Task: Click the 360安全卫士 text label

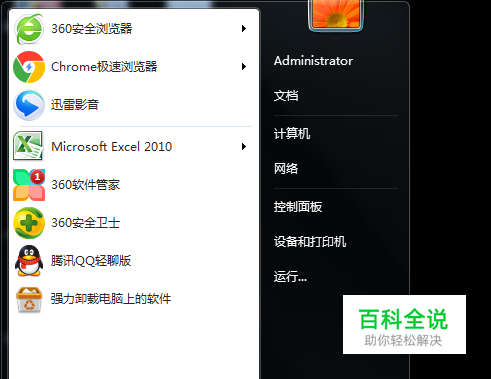Action: coord(85,223)
